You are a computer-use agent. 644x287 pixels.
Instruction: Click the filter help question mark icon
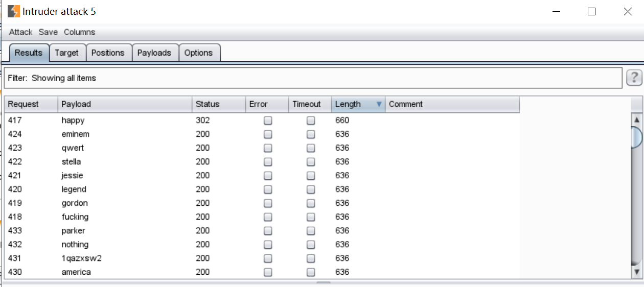tap(634, 78)
